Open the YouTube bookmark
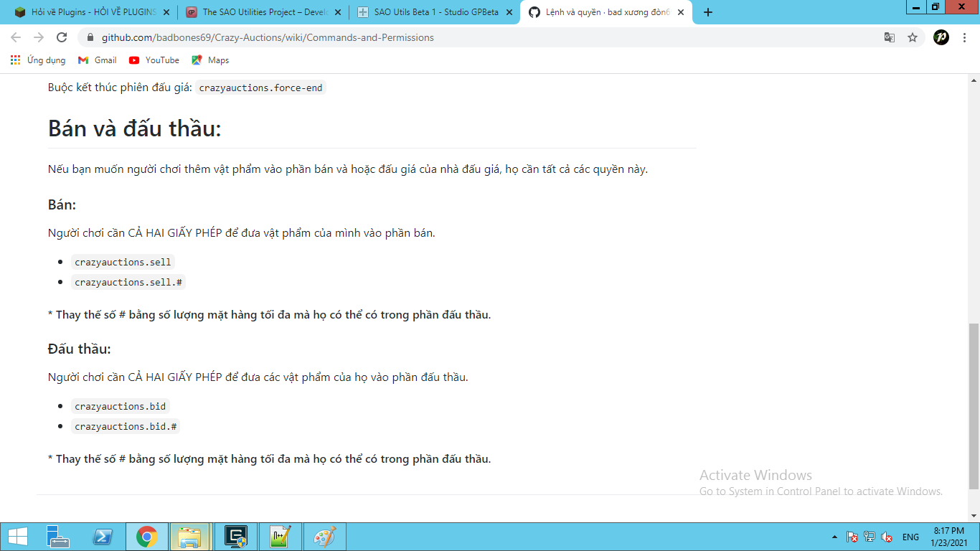Image resolution: width=980 pixels, height=551 pixels. (154, 60)
